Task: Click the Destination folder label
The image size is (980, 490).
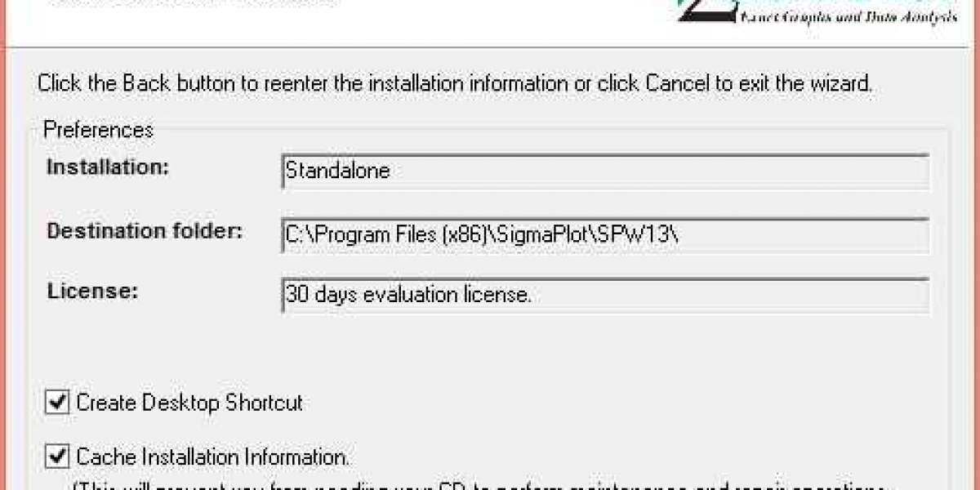Action: tap(145, 231)
